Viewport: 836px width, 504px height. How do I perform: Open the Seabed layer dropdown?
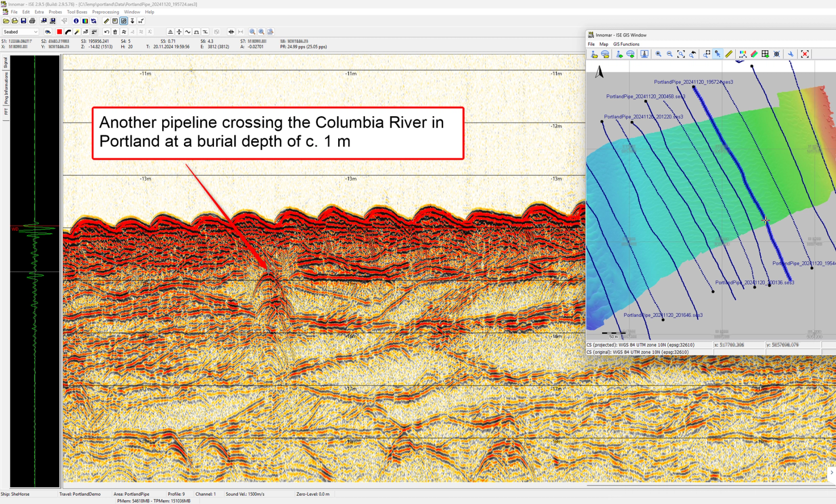20,32
